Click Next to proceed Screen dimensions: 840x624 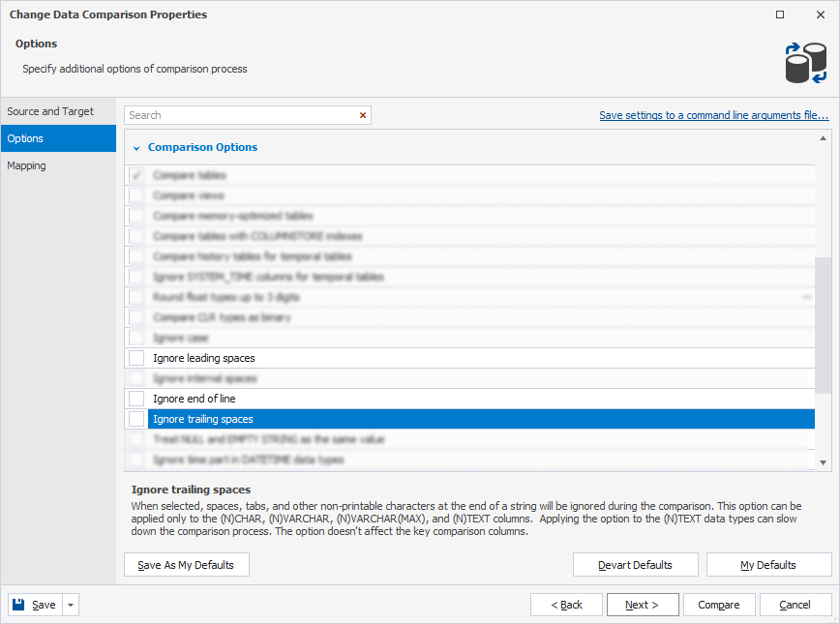[x=643, y=604]
